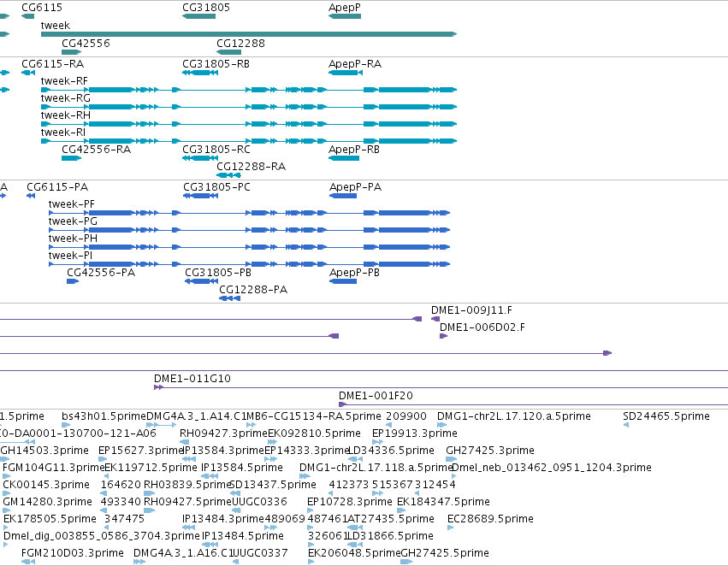Click clone DME1-009J11.F
Screen dimensions: 728x566
coord(435,319)
